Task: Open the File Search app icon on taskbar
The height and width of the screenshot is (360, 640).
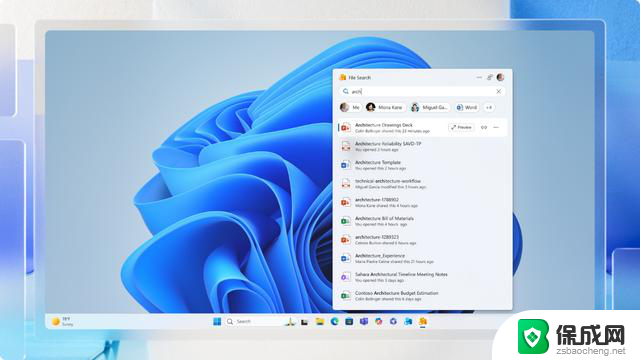Action: click(x=423, y=322)
